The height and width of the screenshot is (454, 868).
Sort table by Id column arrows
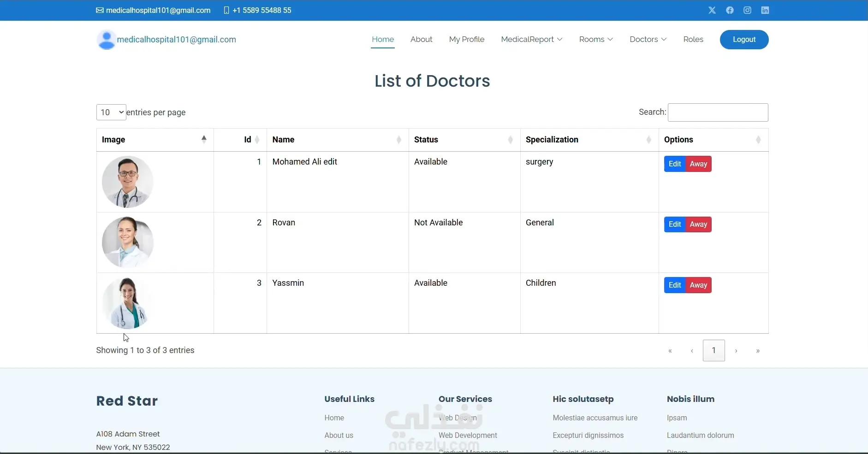click(257, 140)
